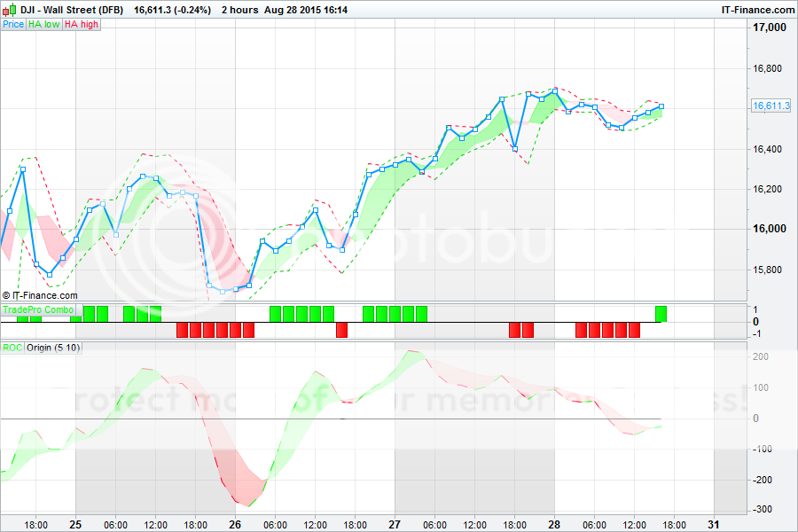Click the date marker 25 on time axis
Viewport: 798px width, 532px height.
click(75, 523)
